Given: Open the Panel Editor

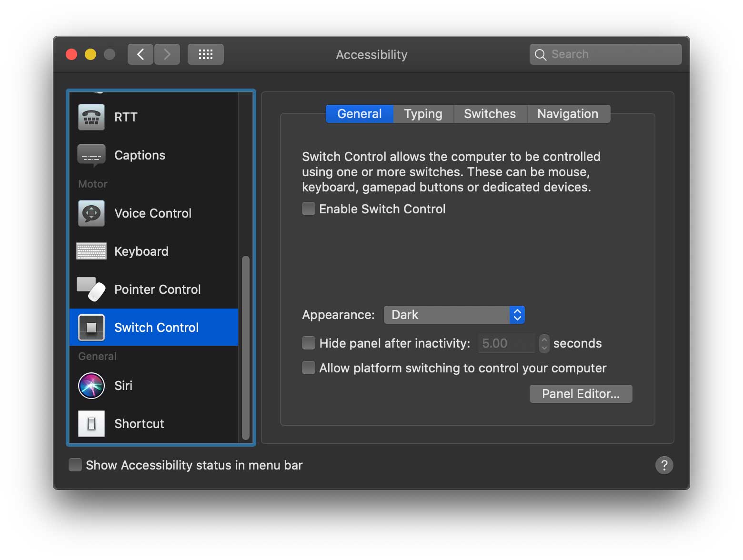Looking at the screenshot, I should point(581,394).
